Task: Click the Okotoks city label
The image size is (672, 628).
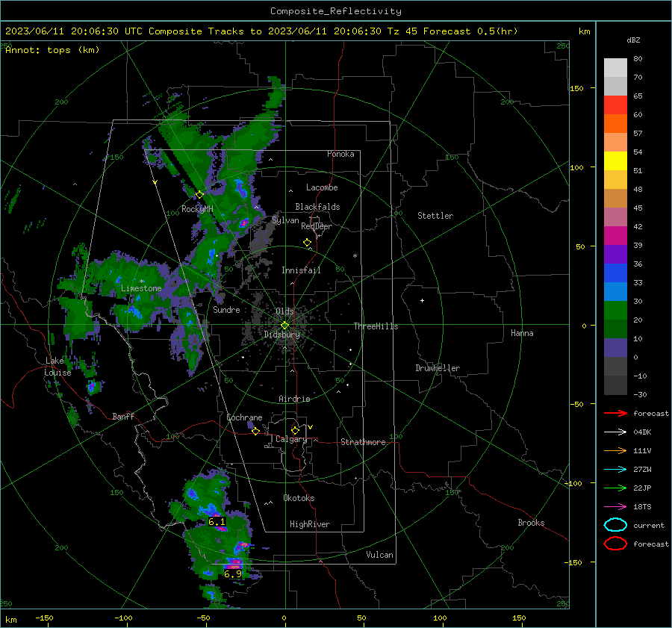Action: click(299, 498)
